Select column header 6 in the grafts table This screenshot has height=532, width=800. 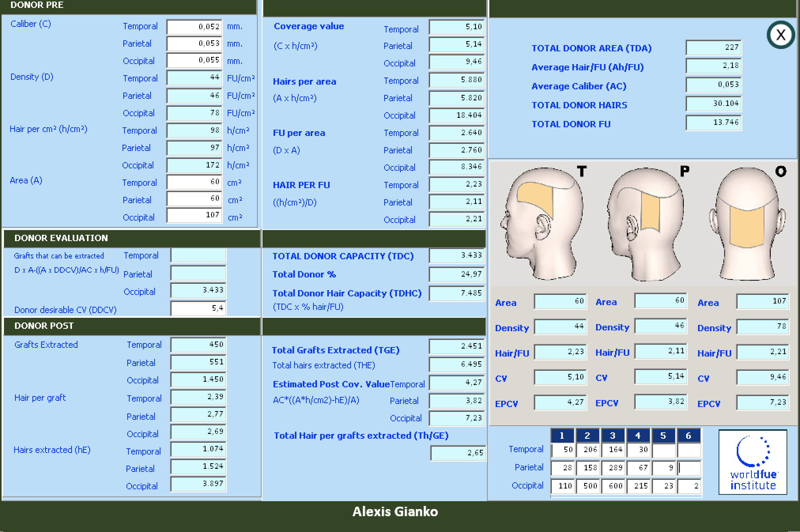click(688, 436)
